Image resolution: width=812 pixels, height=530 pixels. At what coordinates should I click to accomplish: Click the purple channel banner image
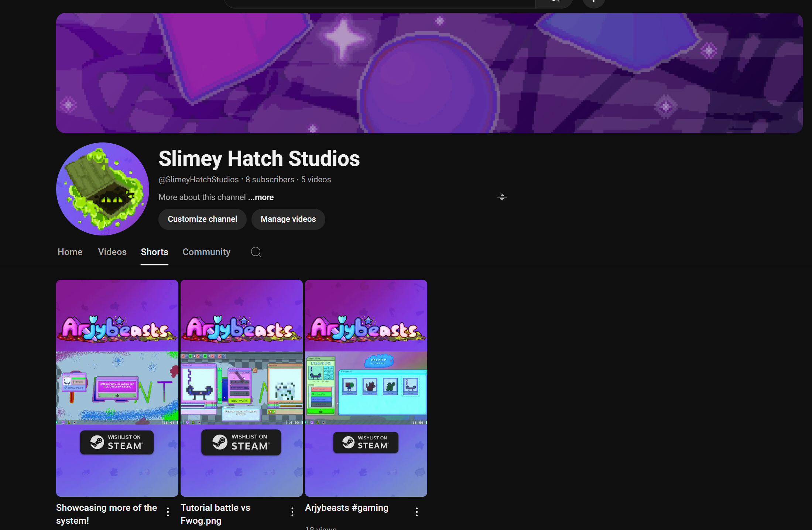coord(429,73)
